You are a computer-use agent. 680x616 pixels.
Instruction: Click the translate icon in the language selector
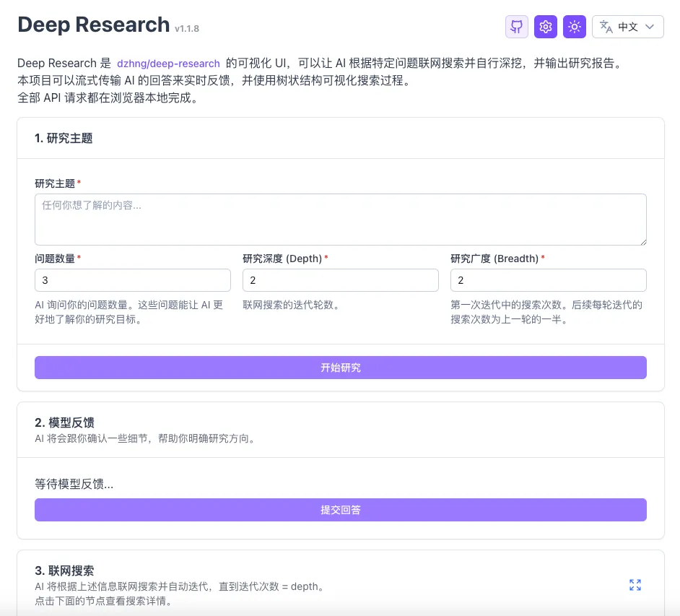point(606,27)
